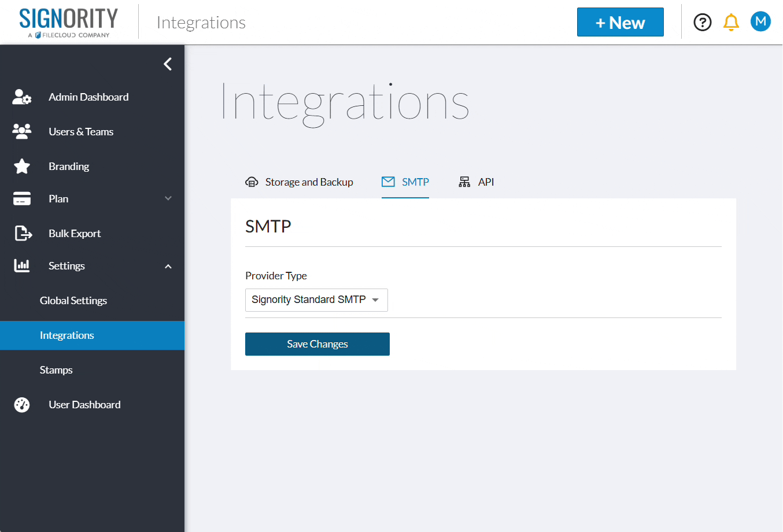Switch to the API tab
This screenshot has height=532, width=783.
point(477,182)
